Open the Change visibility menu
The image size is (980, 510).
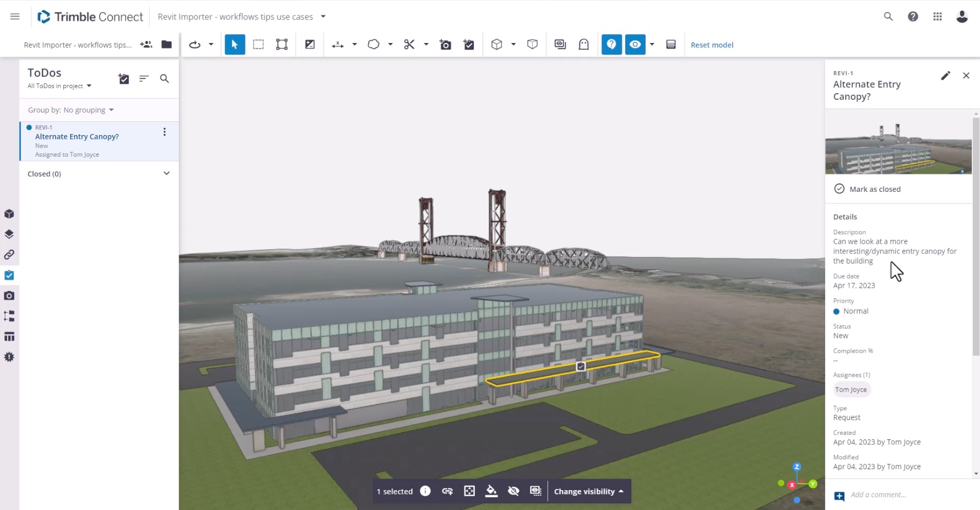point(588,491)
